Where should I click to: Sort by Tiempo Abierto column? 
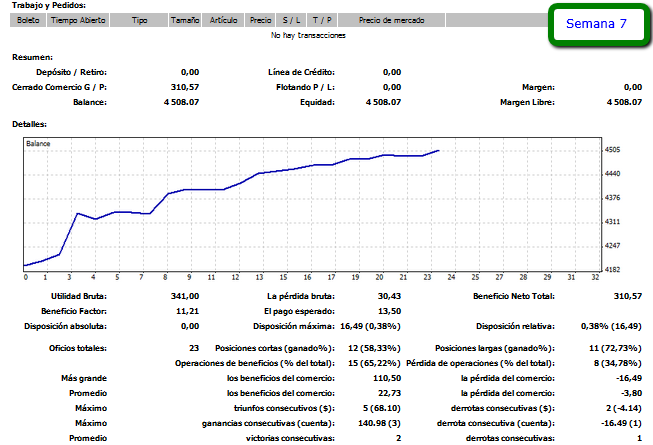pos(76,20)
